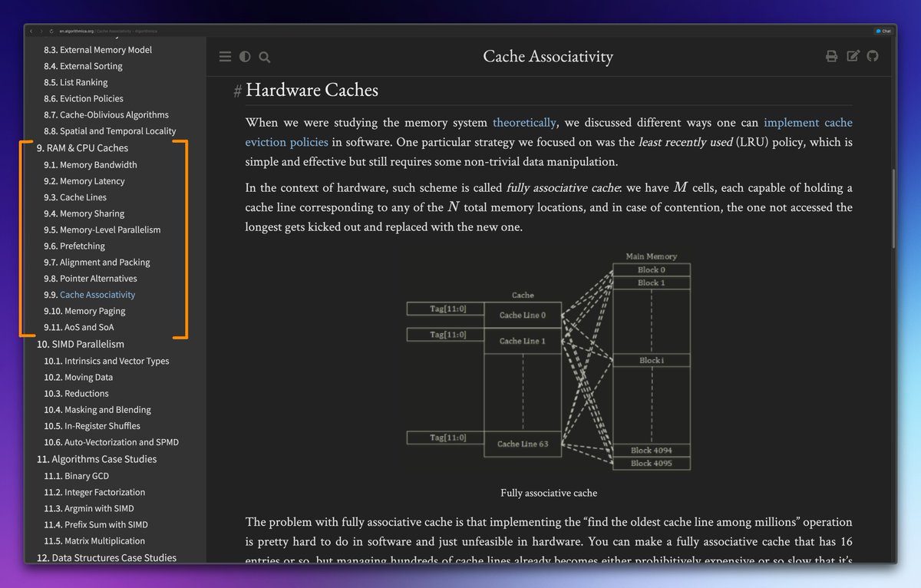Go to 9.1. Memory Bandwidth
This screenshot has width=921, height=588.
click(x=90, y=165)
